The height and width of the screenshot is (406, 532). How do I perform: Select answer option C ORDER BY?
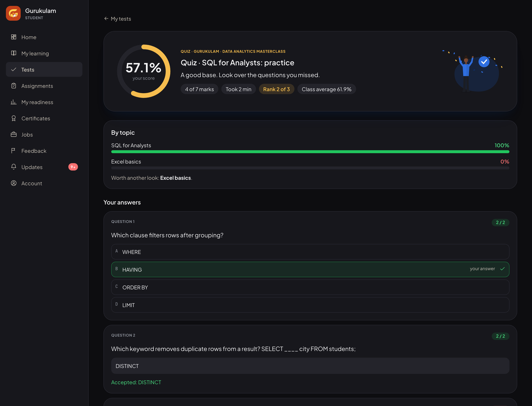click(x=310, y=287)
